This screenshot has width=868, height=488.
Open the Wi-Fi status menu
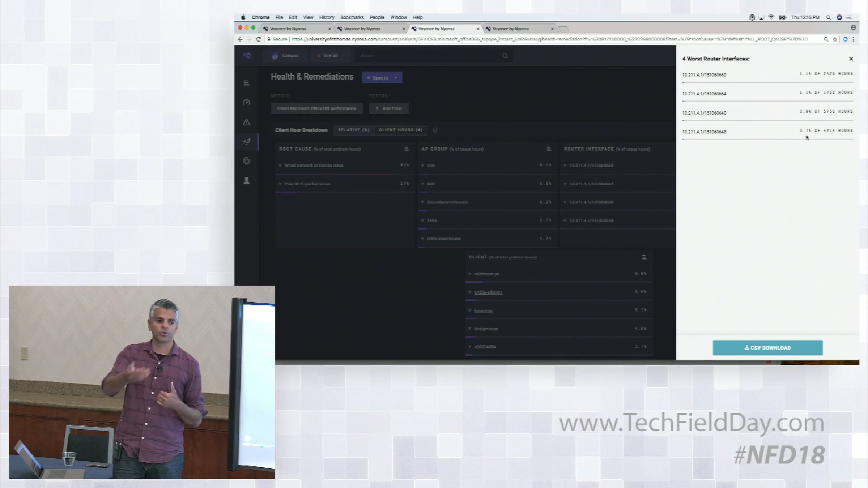771,17
